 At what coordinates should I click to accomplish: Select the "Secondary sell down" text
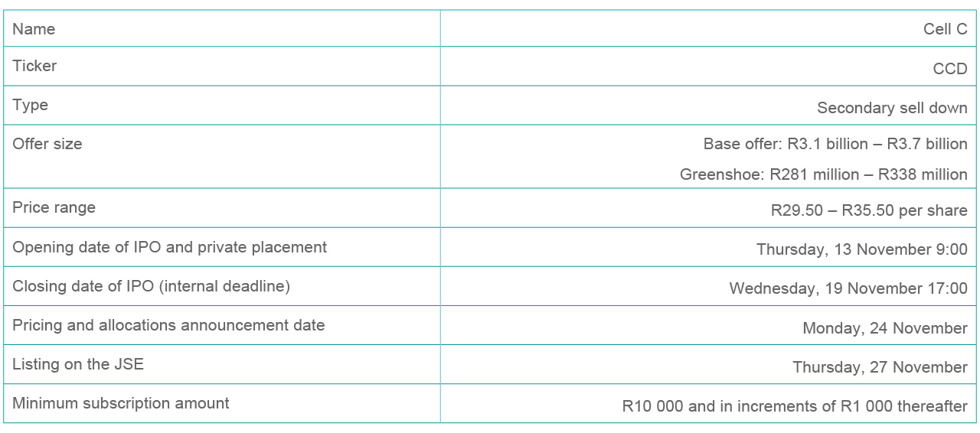pyautogui.click(x=892, y=108)
